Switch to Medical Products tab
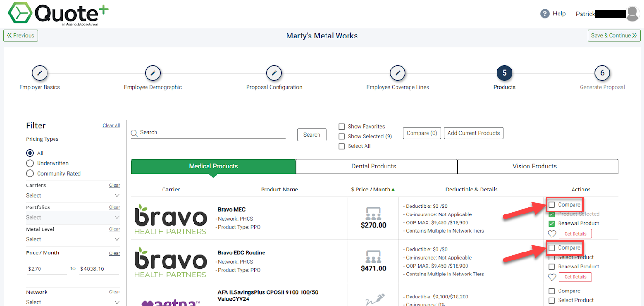The width and height of the screenshot is (644, 306). point(213,166)
